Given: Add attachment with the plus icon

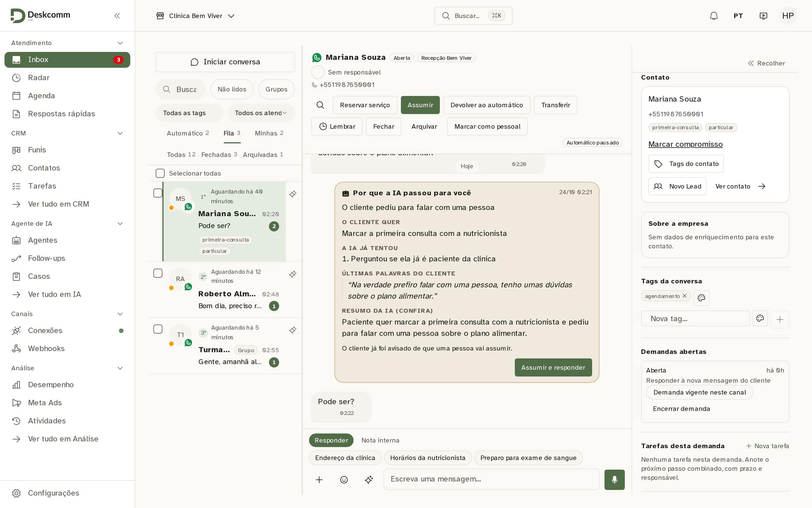Looking at the screenshot, I should [x=319, y=479].
